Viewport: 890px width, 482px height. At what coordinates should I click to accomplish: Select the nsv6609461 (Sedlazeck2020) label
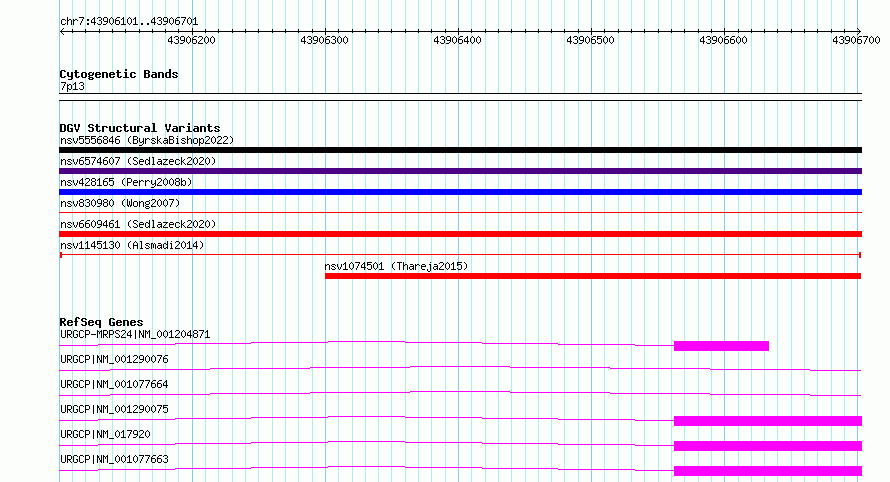pos(138,224)
